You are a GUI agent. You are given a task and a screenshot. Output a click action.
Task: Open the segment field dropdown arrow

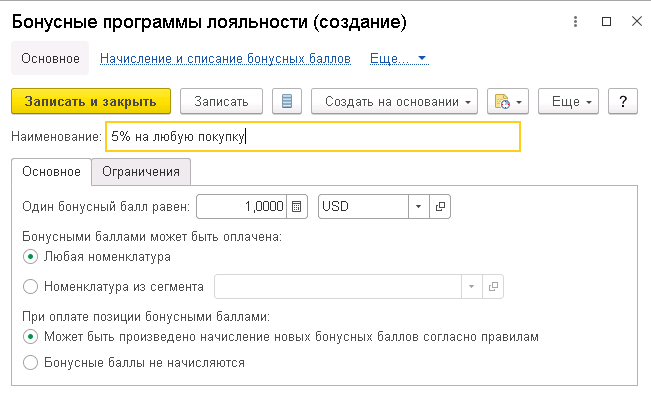(x=472, y=286)
